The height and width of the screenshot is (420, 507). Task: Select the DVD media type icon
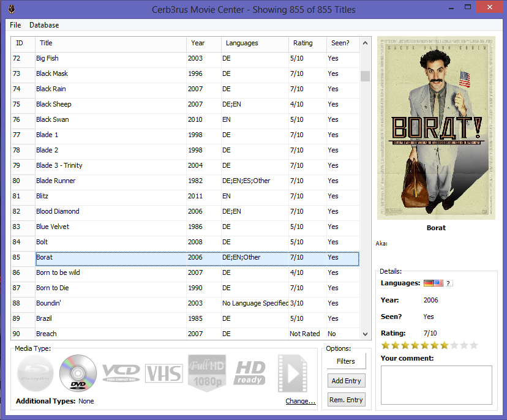78,372
